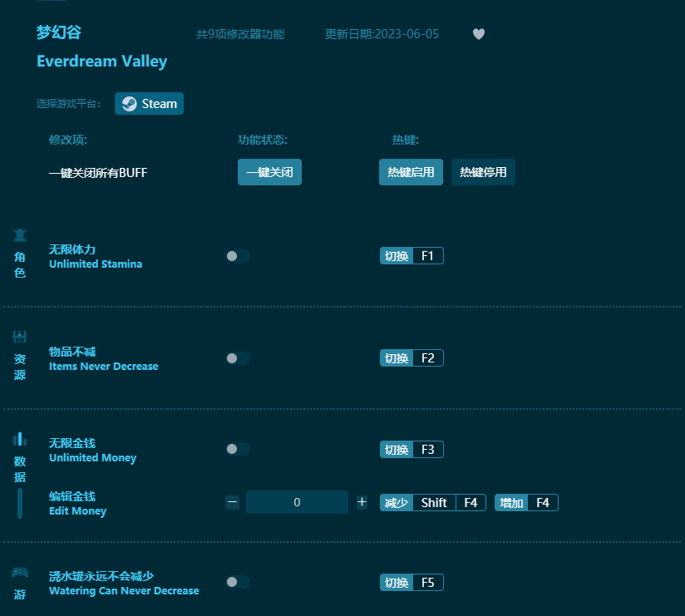The width and height of the screenshot is (685, 616).
Task: Click the 修改项 column header
Action: pyautogui.click(x=67, y=140)
